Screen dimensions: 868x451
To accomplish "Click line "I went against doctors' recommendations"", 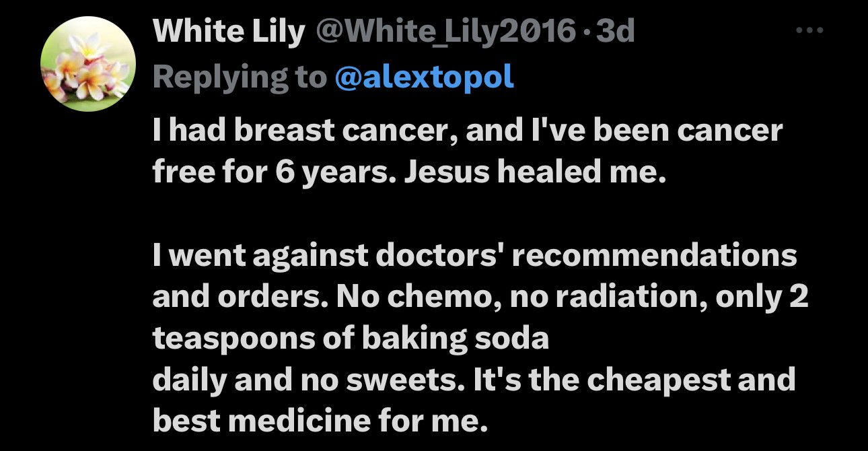I will pos(475,256).
